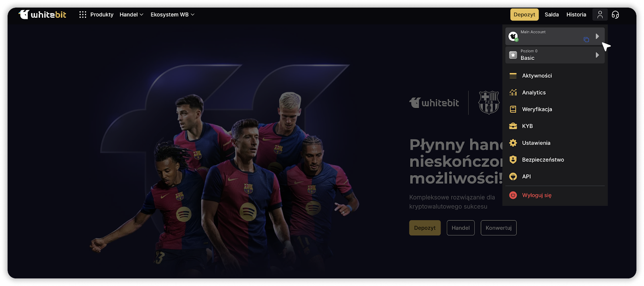Screen dimensions: 644x286
Task: Click the Wyloguj się power icon
Action: pos(513,195)
